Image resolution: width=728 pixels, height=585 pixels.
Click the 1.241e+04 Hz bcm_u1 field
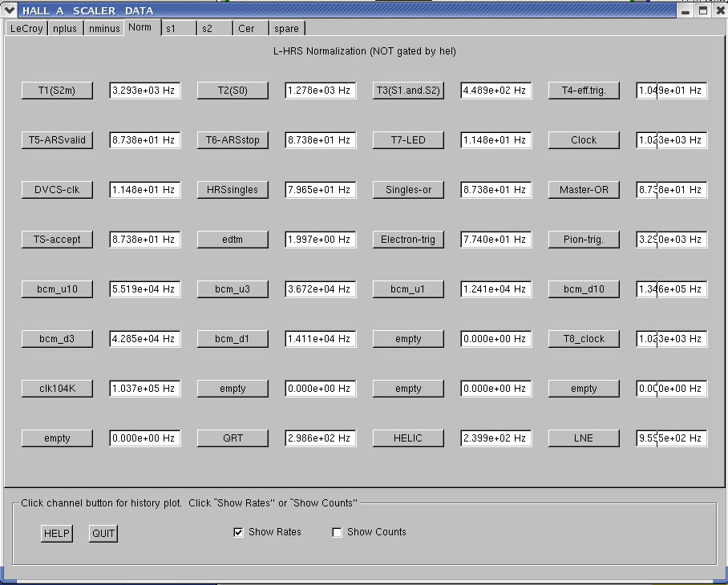click(495, 289)
